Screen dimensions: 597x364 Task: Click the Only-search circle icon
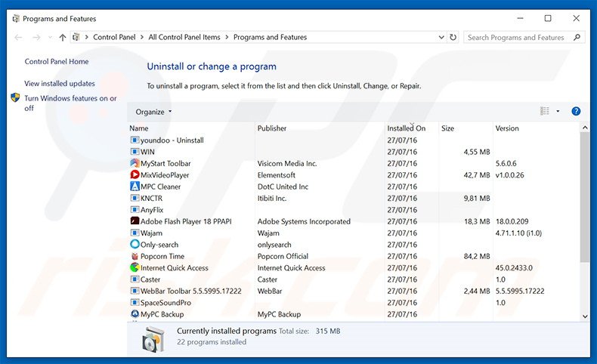(135, 244)
